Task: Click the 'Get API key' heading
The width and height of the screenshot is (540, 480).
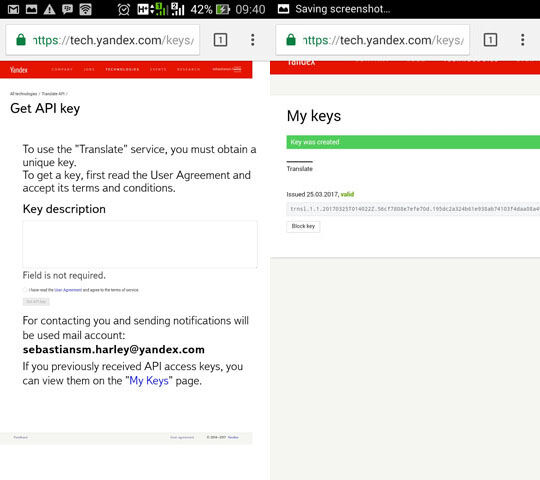Action: [x=45, y=108]
